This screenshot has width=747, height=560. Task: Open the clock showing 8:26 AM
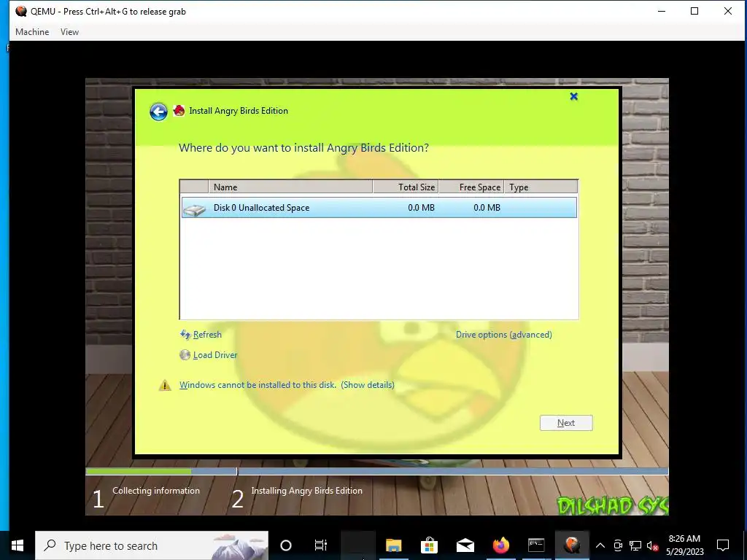[684, 545]
